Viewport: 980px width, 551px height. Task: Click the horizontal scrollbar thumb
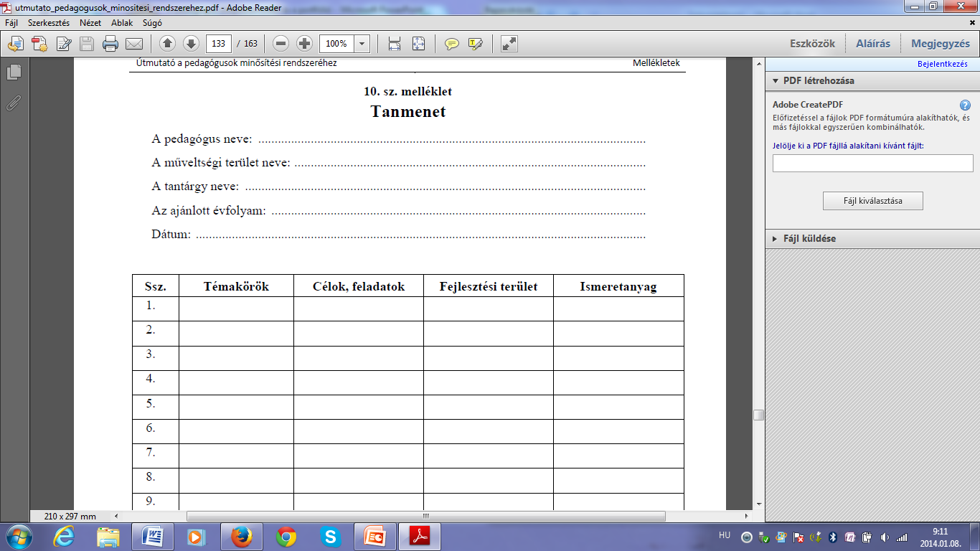pyautogui.click(x=425, y=516)
